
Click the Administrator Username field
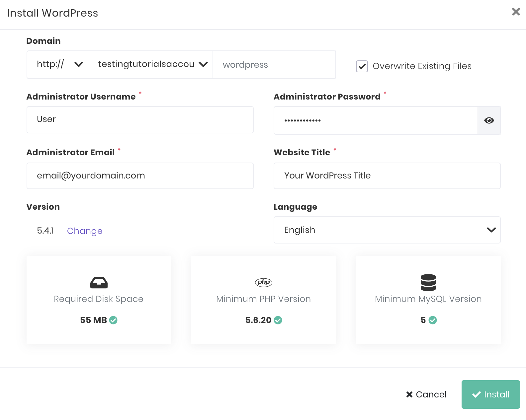pyautogui.click(x=140, y=120)
